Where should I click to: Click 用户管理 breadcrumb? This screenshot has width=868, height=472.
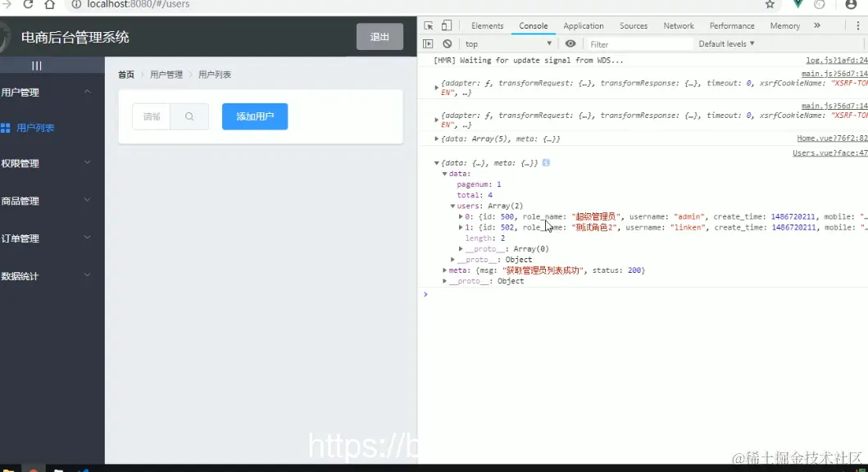pos(166,74)
